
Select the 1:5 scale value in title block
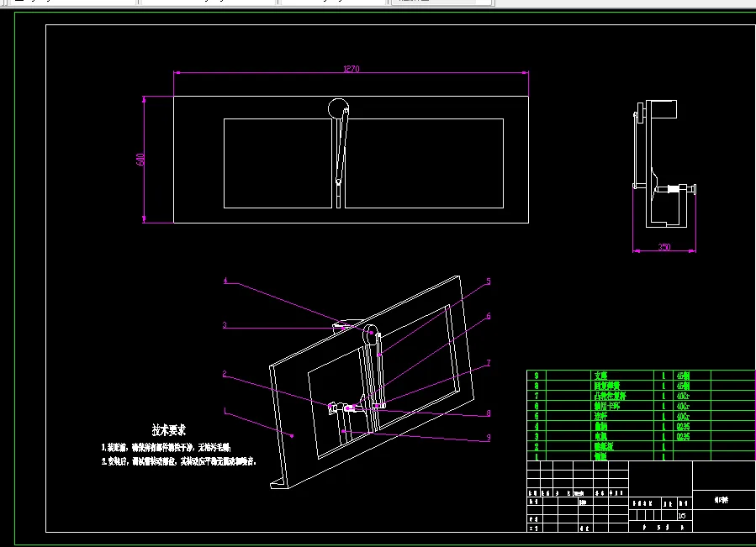pos(682,516)
